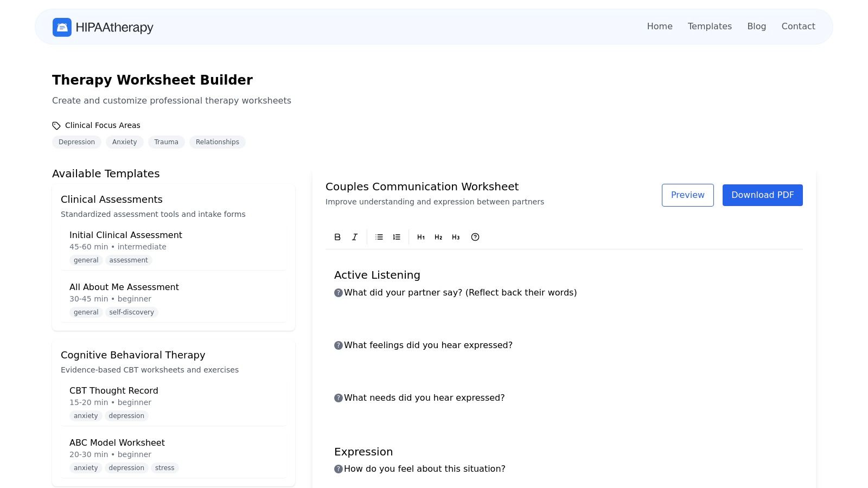Click the question mark toolbar icon
This screenshot has height=488, width=868.
(475, 237)
